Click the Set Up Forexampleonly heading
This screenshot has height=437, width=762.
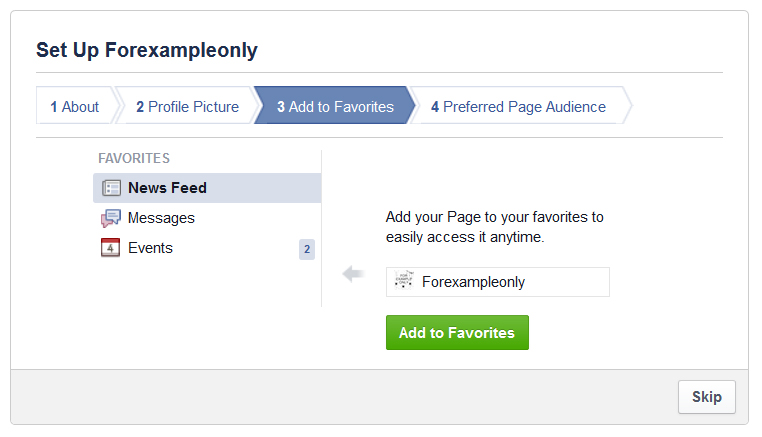(147, 50)
